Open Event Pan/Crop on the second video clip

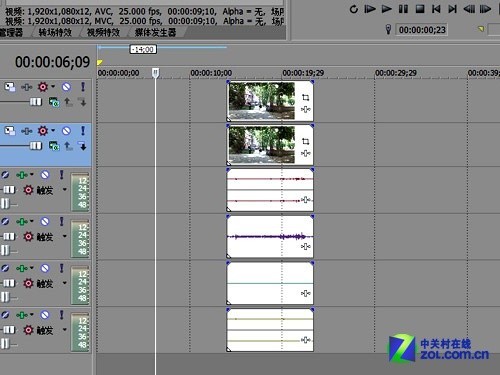coord(305,142)
